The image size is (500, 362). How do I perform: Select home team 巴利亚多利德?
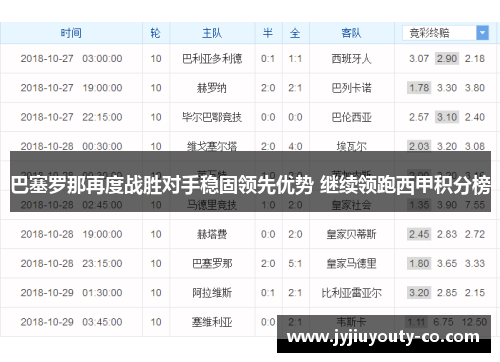point(212,59)
